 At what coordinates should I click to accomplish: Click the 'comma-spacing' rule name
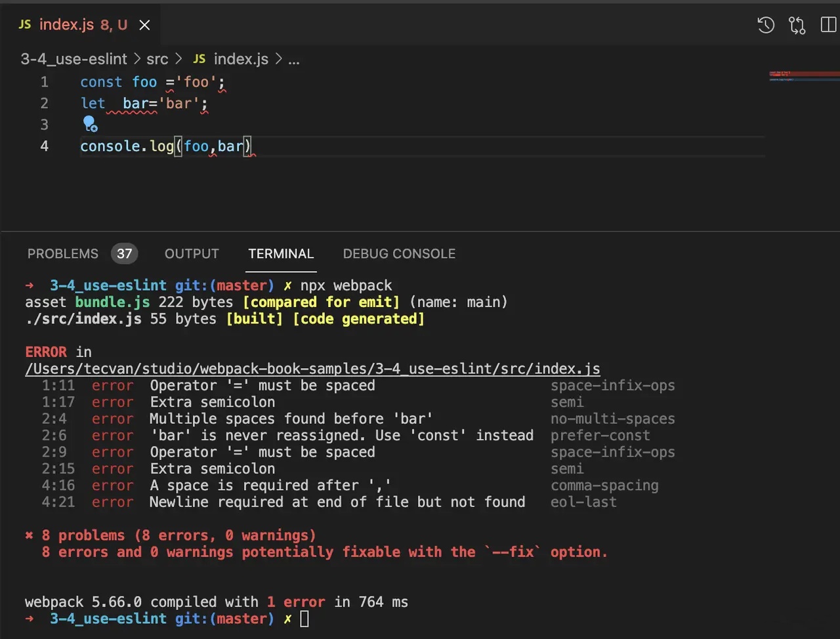tap(604, 485)
